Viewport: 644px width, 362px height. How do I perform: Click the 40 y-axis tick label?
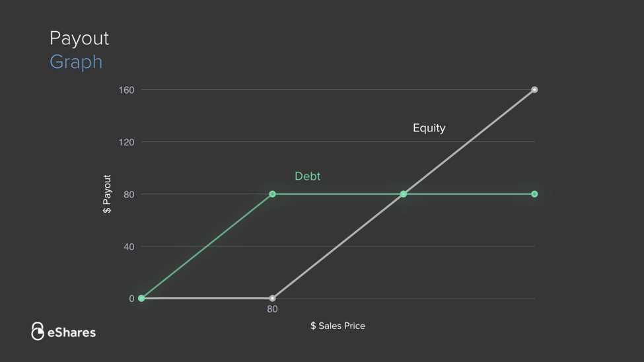(128, 246)
